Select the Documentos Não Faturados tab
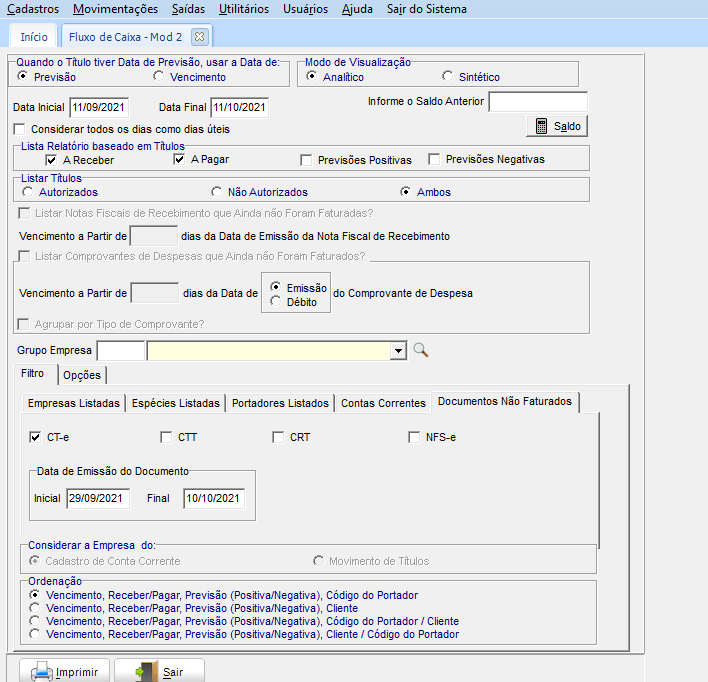The width and height of the screenshot is (708, 682). click(505, 402)
